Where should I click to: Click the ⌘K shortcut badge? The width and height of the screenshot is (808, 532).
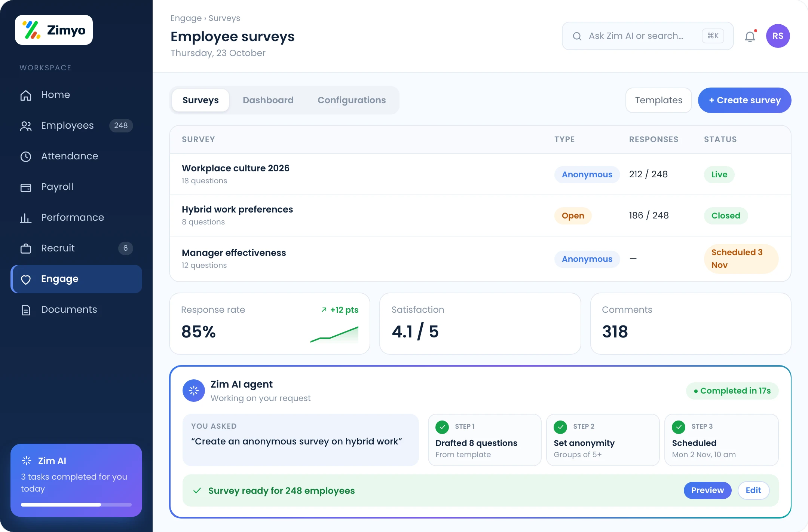(x=713, y=36)
